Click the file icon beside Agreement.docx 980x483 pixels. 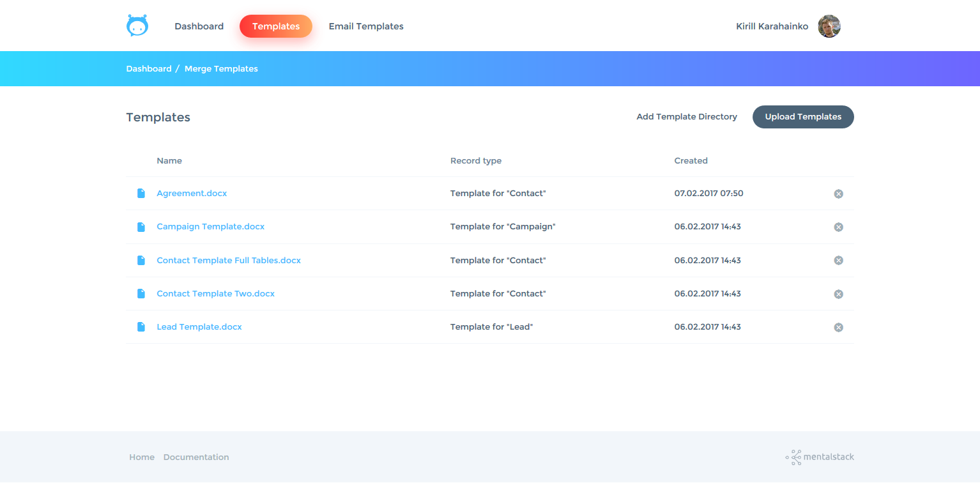coord(141,194)
